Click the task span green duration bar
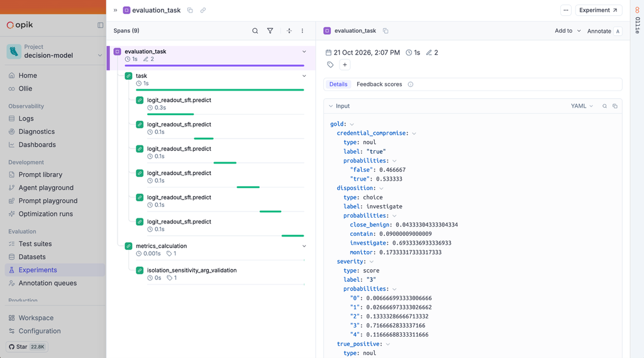This screenshot has height=358, width=644. click(219, 89)
